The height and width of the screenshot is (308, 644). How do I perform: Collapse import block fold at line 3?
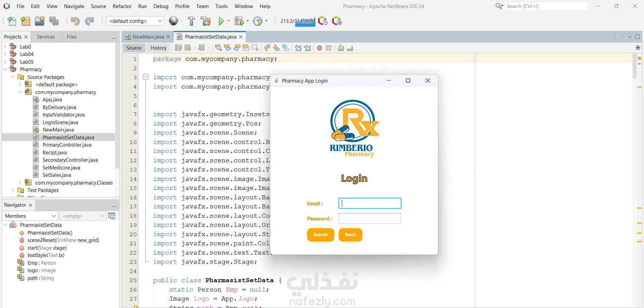pos(146,77)
